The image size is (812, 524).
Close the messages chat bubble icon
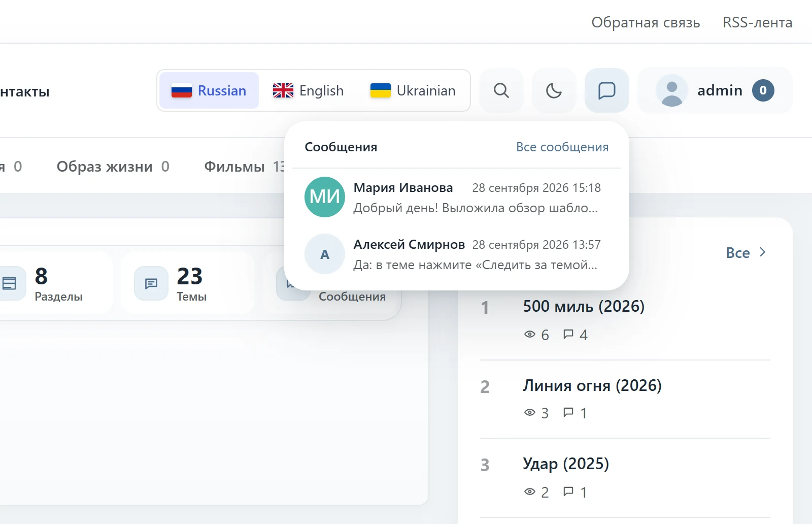(x=607, y=90)
